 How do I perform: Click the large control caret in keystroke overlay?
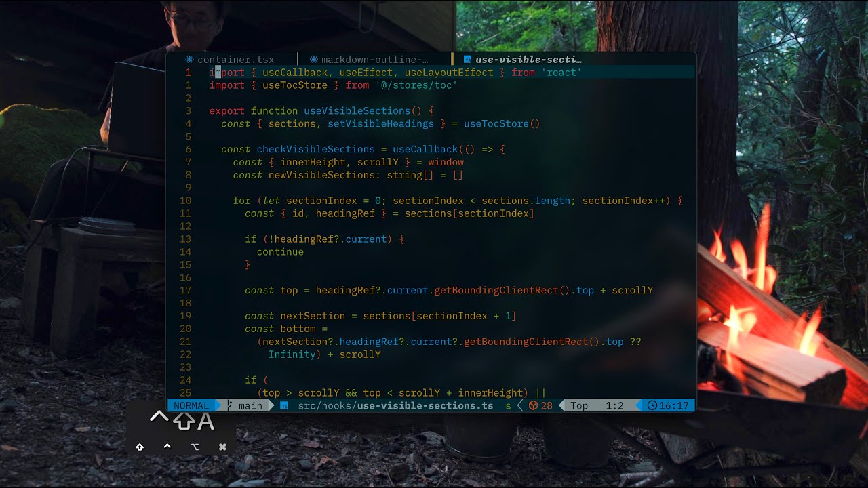click(x=159, y=417)
